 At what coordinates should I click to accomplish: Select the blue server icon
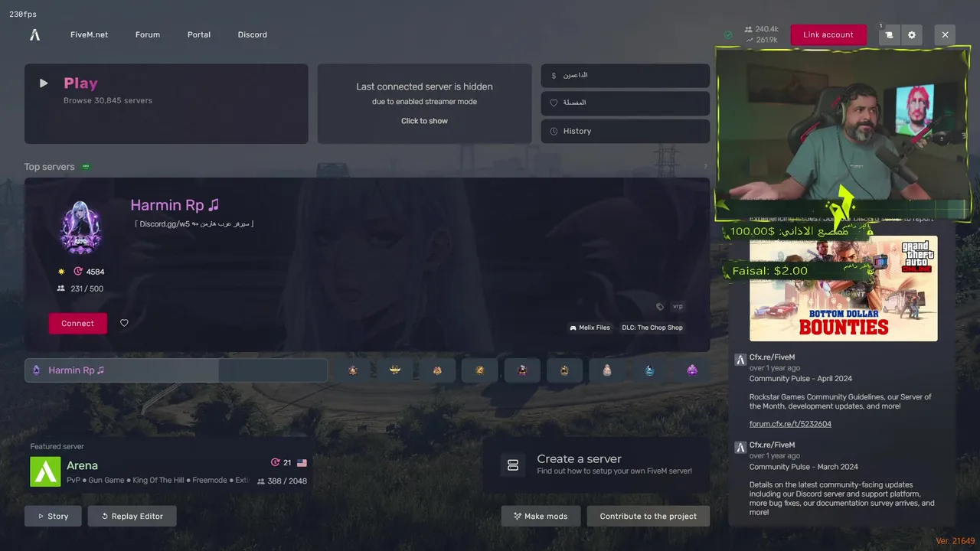click(650, 370)
